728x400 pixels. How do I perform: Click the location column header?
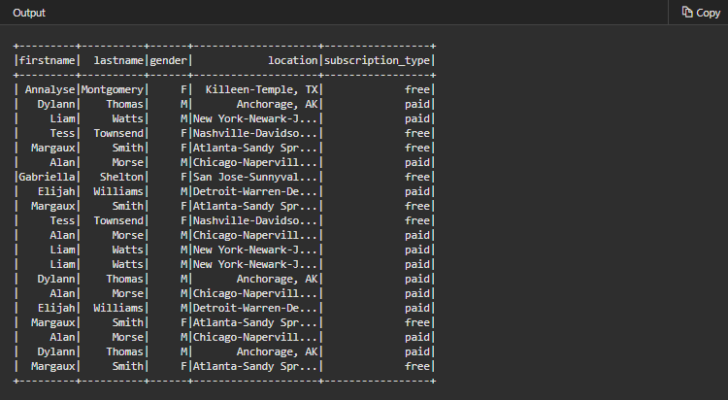point(292,61)
